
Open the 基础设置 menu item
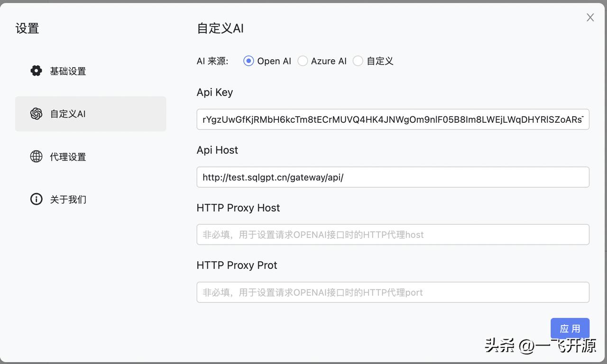68,71
